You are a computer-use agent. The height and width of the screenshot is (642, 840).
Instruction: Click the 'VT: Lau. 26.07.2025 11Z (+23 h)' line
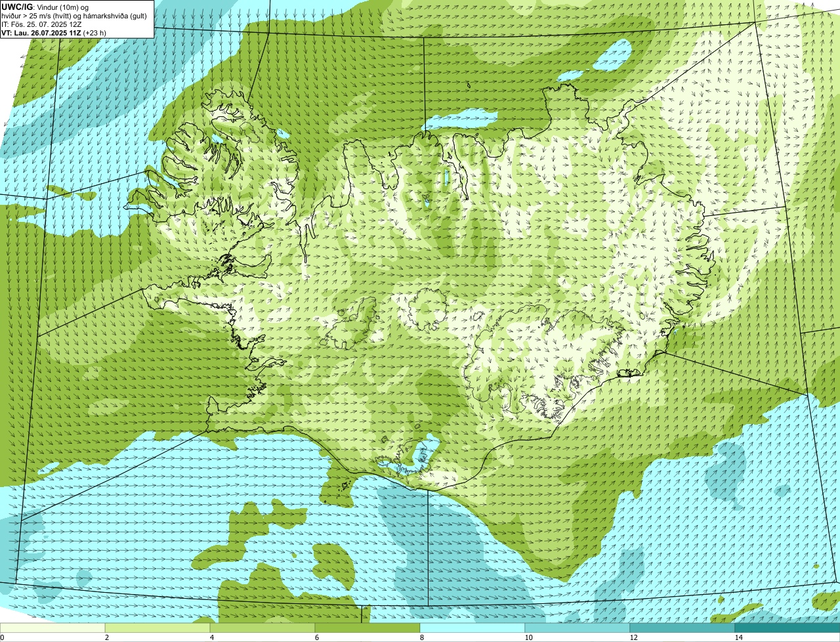pos(54,32)
